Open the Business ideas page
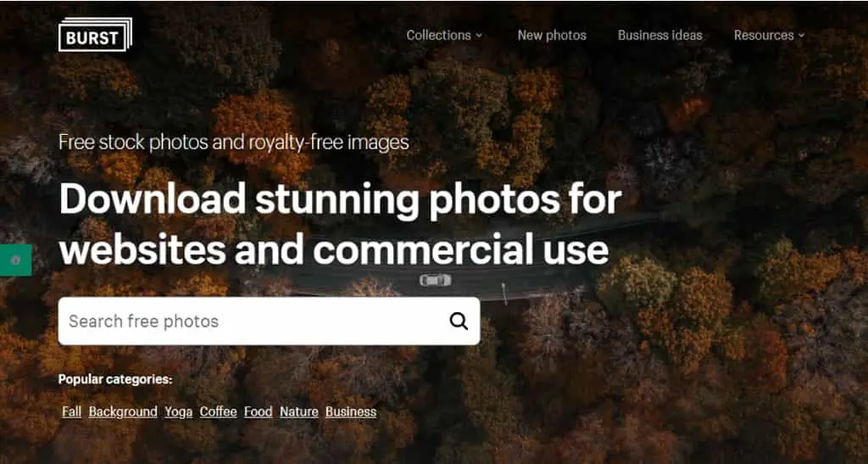Viewport: 868px width, 464px height. (x=659, y=36)
